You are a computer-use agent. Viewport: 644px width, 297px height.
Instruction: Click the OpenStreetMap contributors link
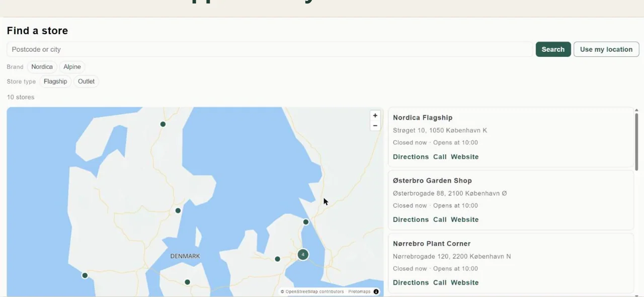(x=314, y=291)
